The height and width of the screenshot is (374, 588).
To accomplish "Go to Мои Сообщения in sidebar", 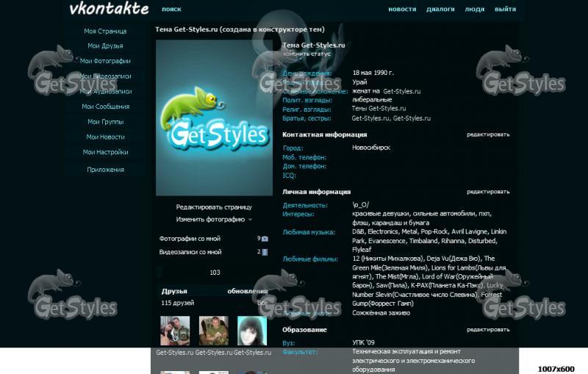I will tap(105, 107).
